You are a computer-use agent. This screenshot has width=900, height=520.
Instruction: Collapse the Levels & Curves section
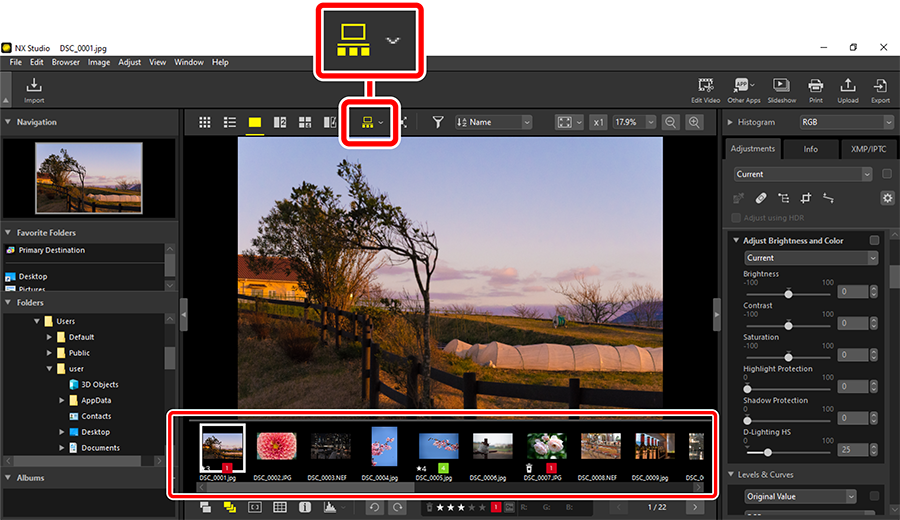pos(731,474)
